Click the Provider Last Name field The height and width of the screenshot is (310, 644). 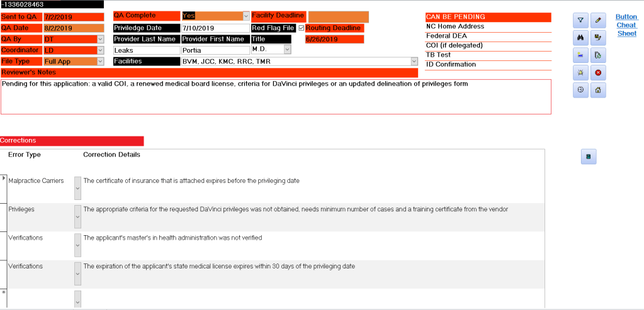tap(145, 50)
